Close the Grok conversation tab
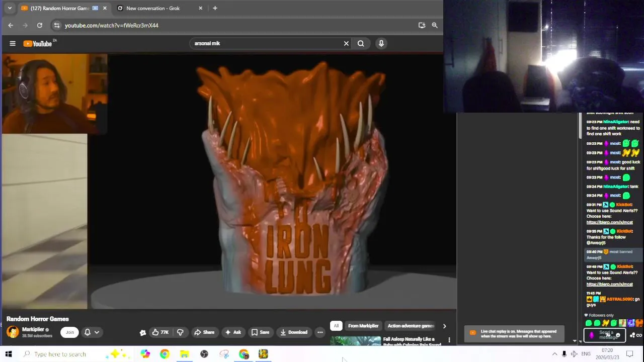Screen dimensions: 644x362 (x=200, y=8)
